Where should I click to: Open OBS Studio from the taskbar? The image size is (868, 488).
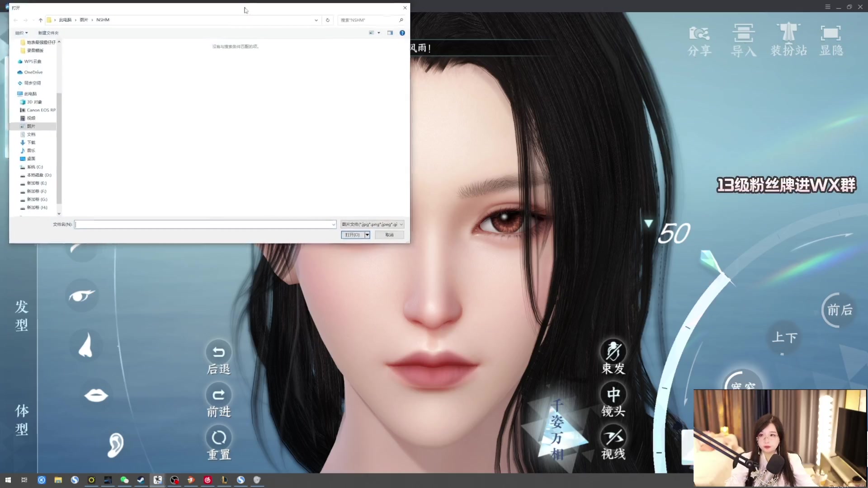tap(175, 480)
